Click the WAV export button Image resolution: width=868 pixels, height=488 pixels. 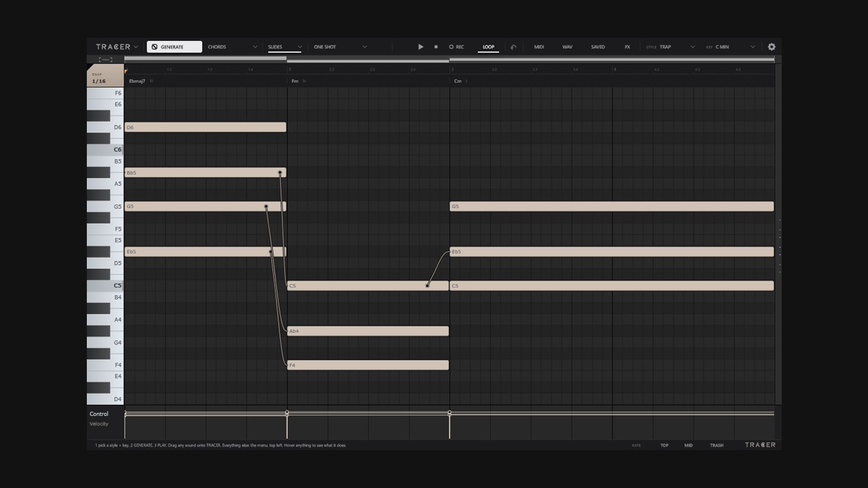click(567, 47)
